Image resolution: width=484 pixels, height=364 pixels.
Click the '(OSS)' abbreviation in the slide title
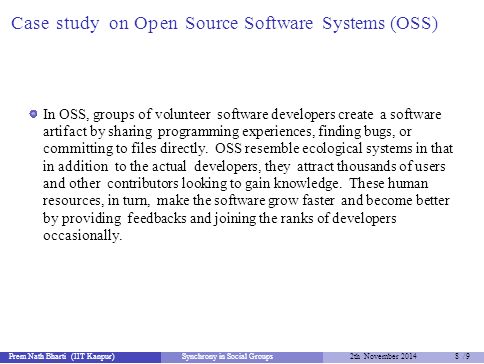[414, 24]
